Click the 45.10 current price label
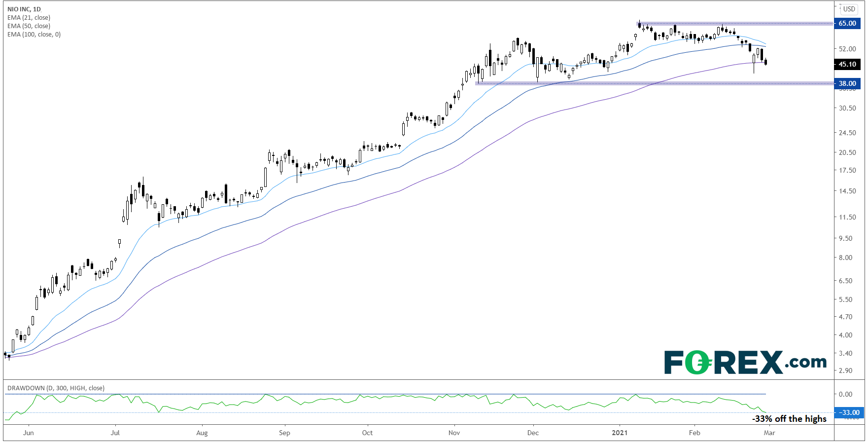This screenshot has height=445, width=868. 847,64
